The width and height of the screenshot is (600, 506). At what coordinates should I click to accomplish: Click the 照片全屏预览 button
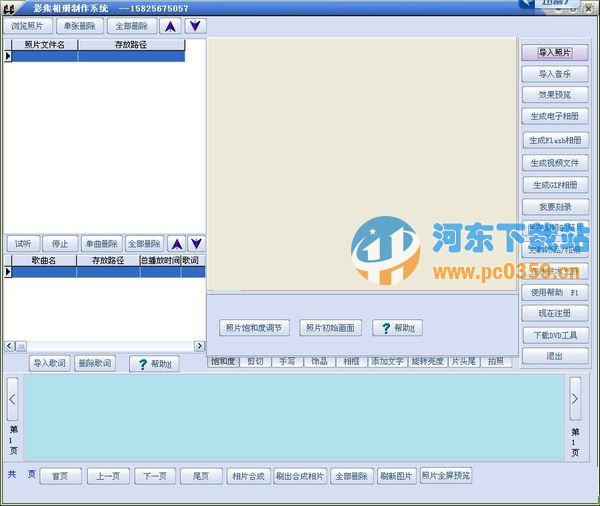(x=446, y=475)
